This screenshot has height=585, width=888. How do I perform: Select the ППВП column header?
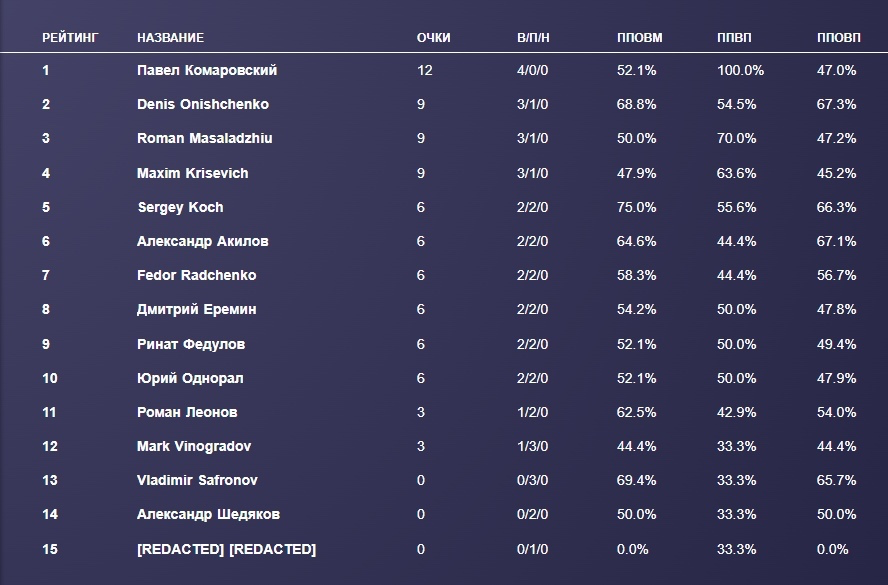734,38
